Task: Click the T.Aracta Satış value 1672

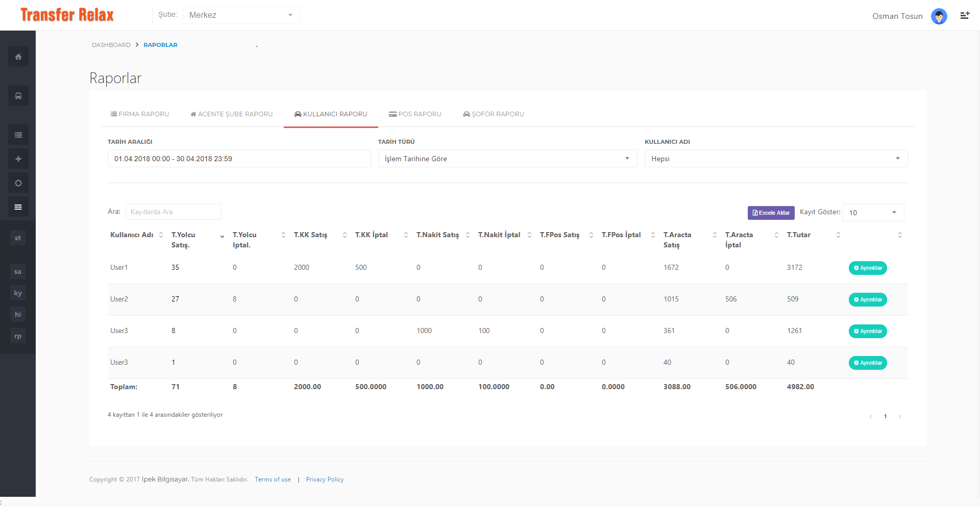Action: click(x=671, y=267)
